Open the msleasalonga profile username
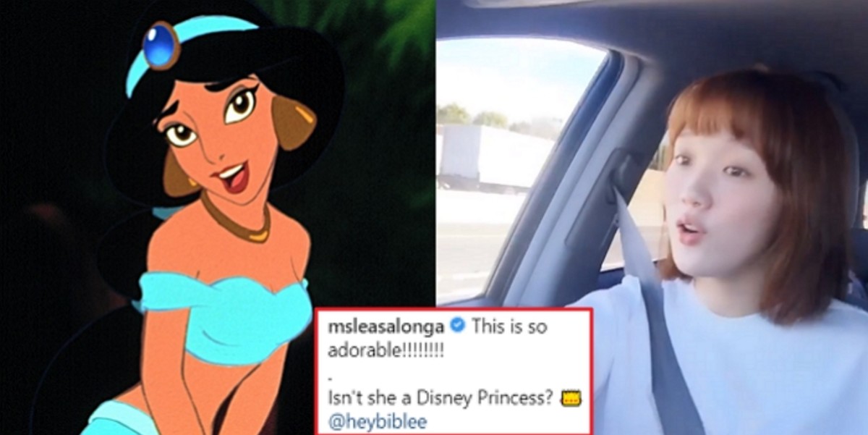Screen dimensions: 868x435 pyautogui.click(x=386, y=326)
